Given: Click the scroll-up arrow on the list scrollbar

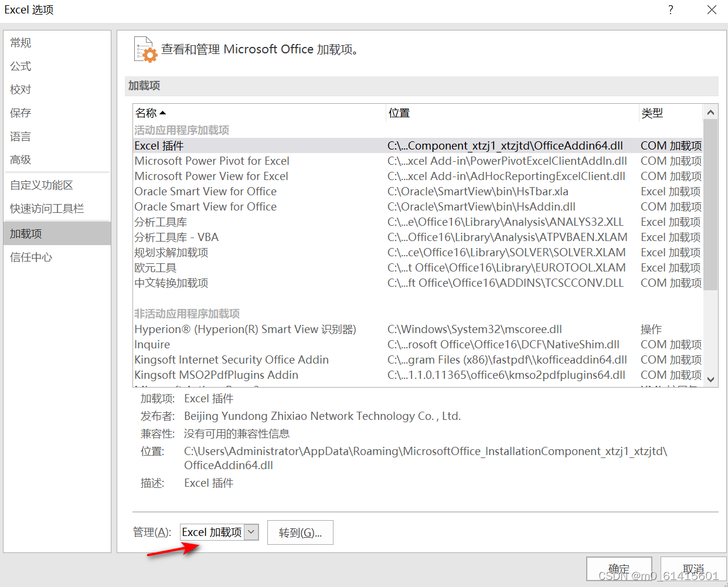Looking at the screenshot, I should [710, 112].
